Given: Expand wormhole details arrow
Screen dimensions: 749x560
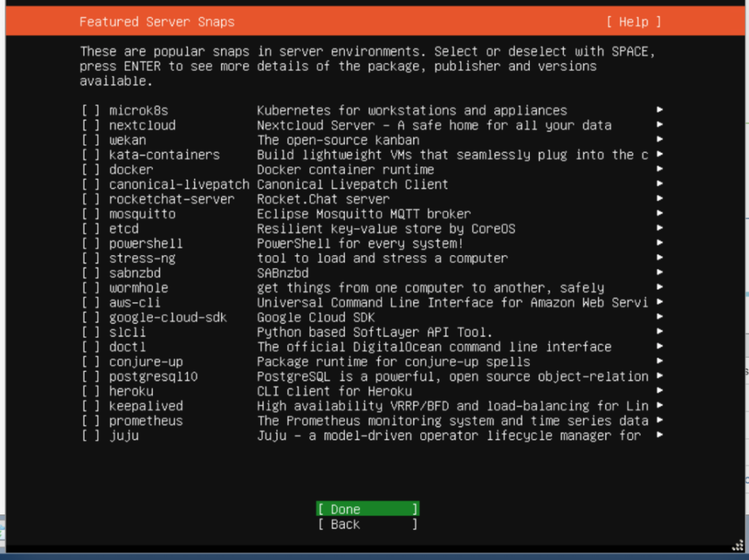Looking at the screenshot, I should click(660, 287).
